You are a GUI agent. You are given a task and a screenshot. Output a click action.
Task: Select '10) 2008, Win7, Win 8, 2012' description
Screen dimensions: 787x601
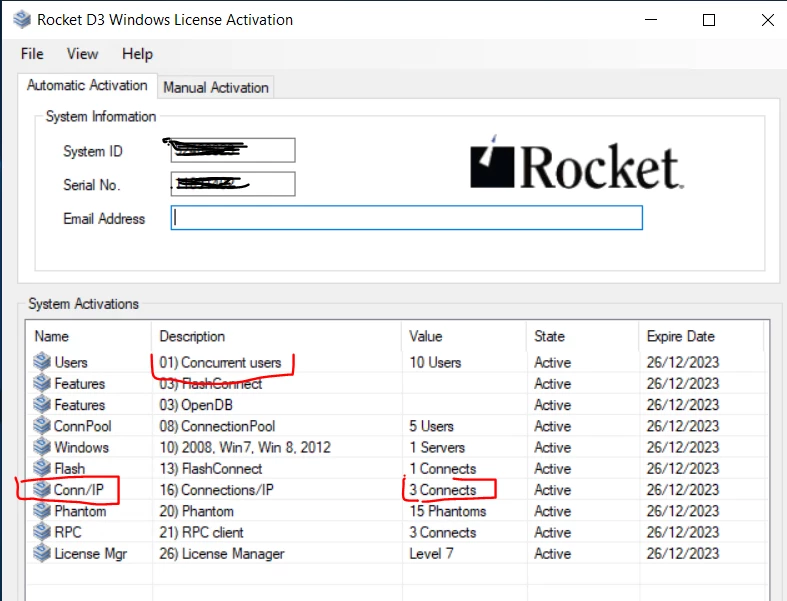click(245, 447)
